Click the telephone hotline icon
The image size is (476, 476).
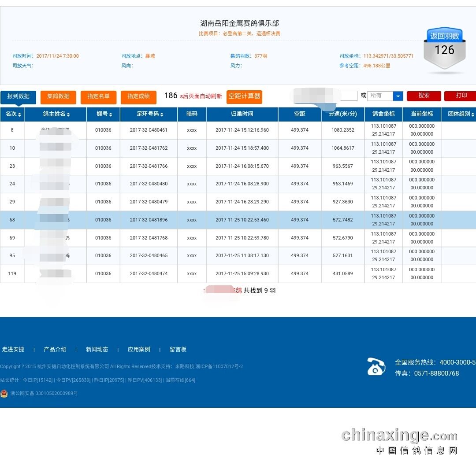click(x=376, y=366)
